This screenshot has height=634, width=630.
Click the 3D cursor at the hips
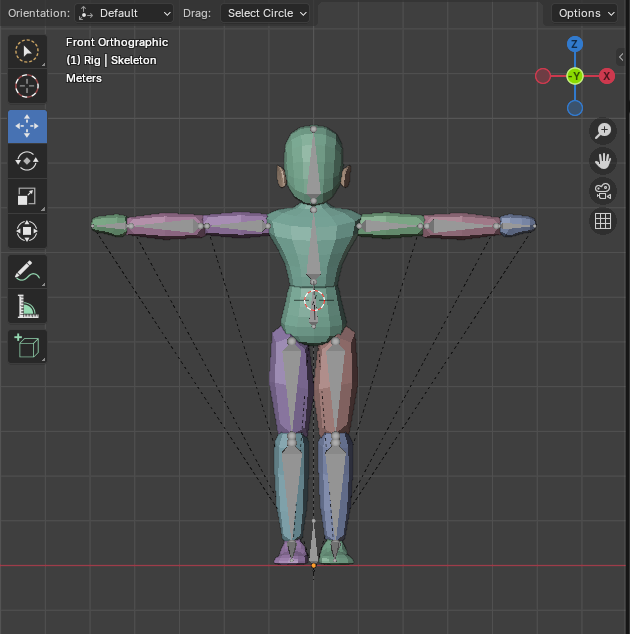(x=314, y=300)
